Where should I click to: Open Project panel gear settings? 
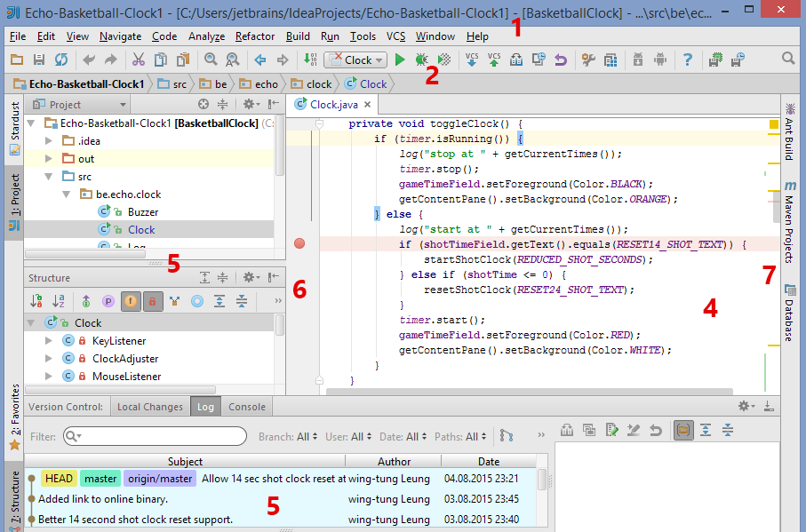[251, 104]
